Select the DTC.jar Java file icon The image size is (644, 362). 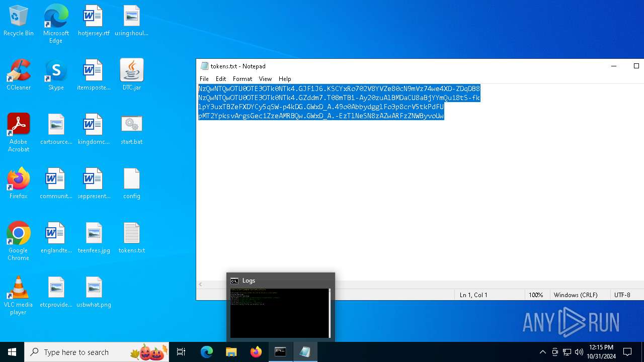click(x=131, y=75)
